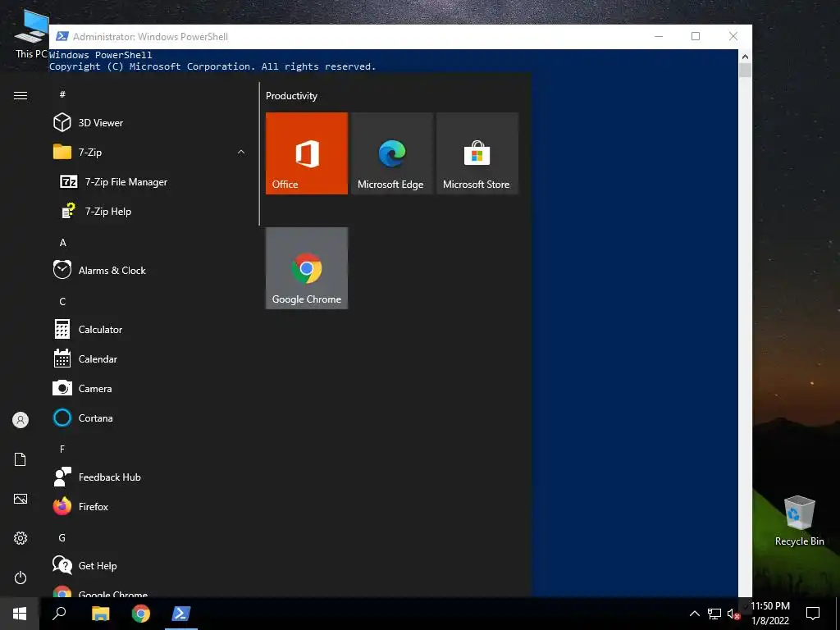840x630 pixels.
Task: Click the PowerShell scrollbar up arrow
Action: [x=745, y=57]
